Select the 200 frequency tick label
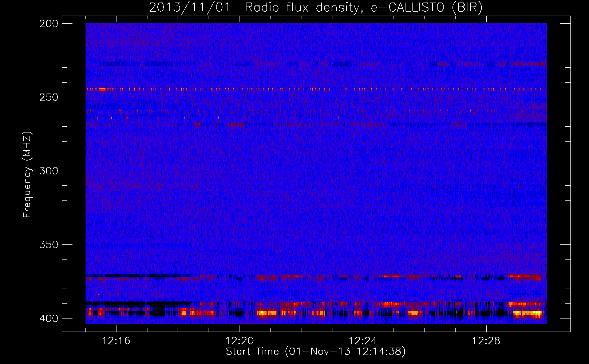589x364 pixels. pos(49,24)
